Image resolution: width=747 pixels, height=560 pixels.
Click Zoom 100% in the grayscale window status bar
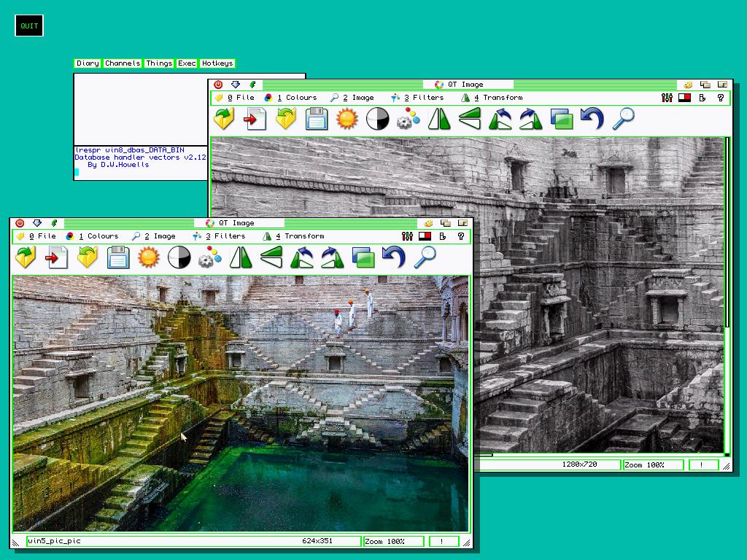(x=653, y=465)
